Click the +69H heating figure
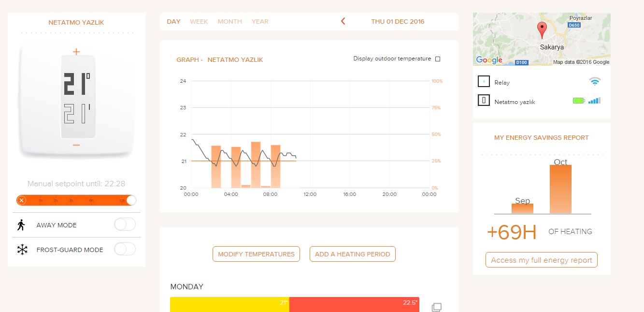Viewport: 644px width, 312px height. (x=512, y=232)
